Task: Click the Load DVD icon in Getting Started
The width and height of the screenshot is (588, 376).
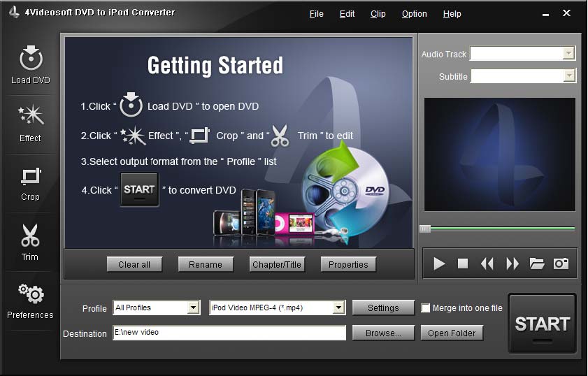Action: [x=131, y=105]
